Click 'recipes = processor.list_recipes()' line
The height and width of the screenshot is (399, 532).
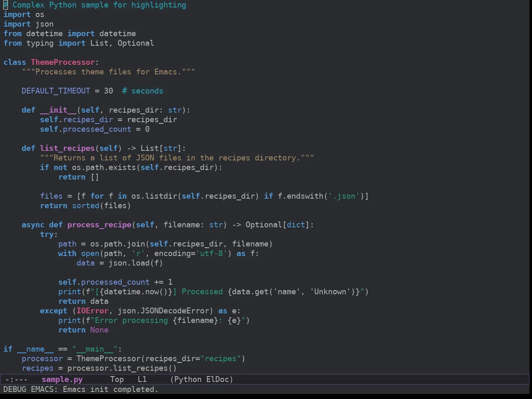coord(99,368)
